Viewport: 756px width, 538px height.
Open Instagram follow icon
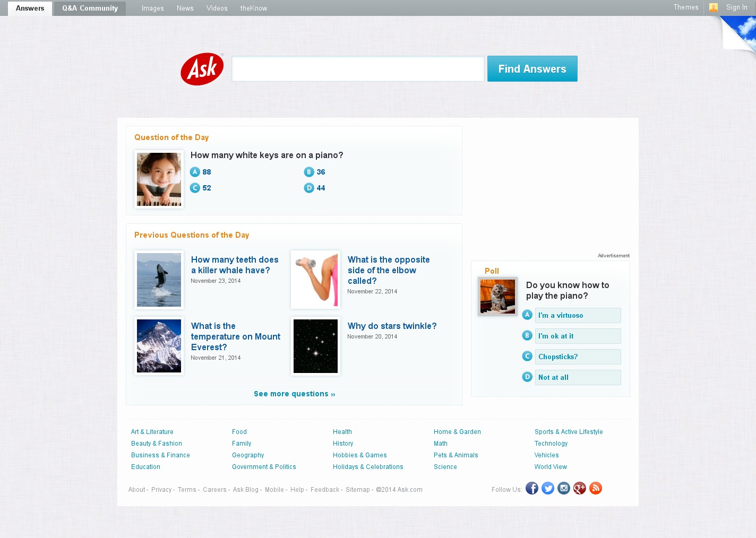click(564, 488)
